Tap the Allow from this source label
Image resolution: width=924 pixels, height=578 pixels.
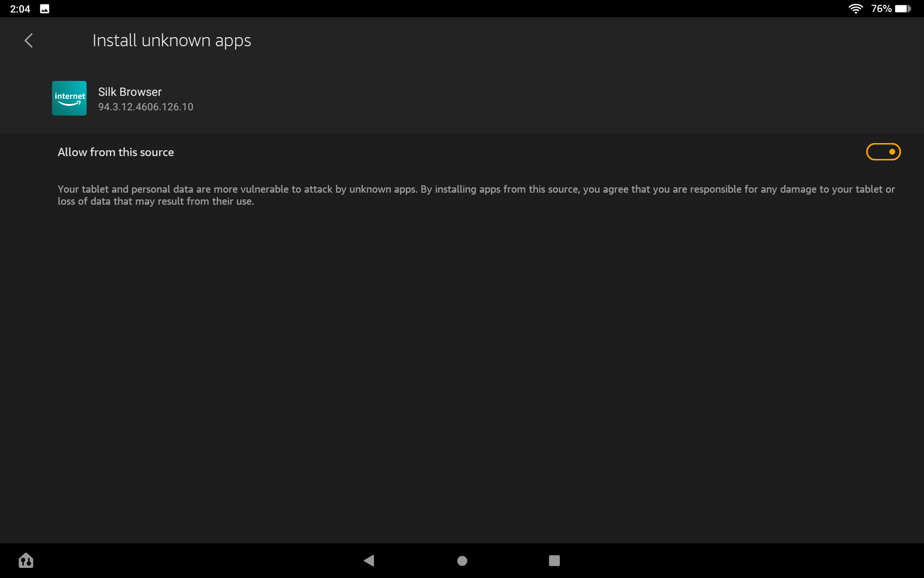click(115, 152)
